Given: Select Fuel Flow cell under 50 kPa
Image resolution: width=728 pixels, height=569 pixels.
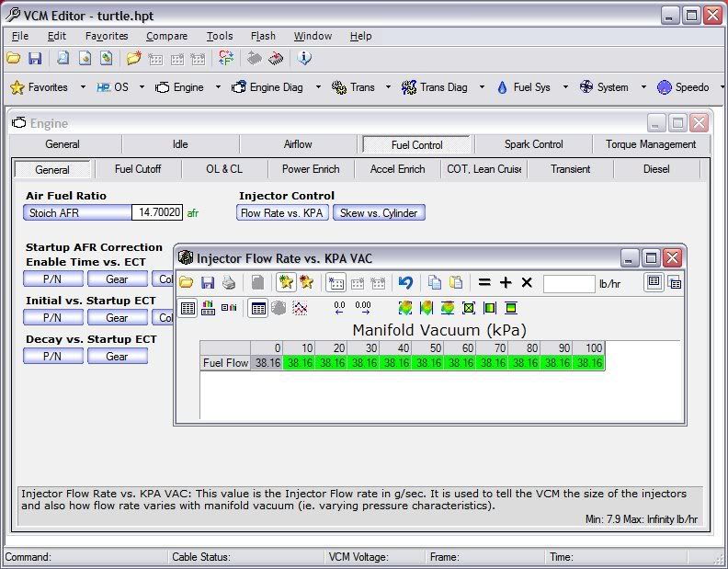Looking at the screenshot, I should [428, 363].
